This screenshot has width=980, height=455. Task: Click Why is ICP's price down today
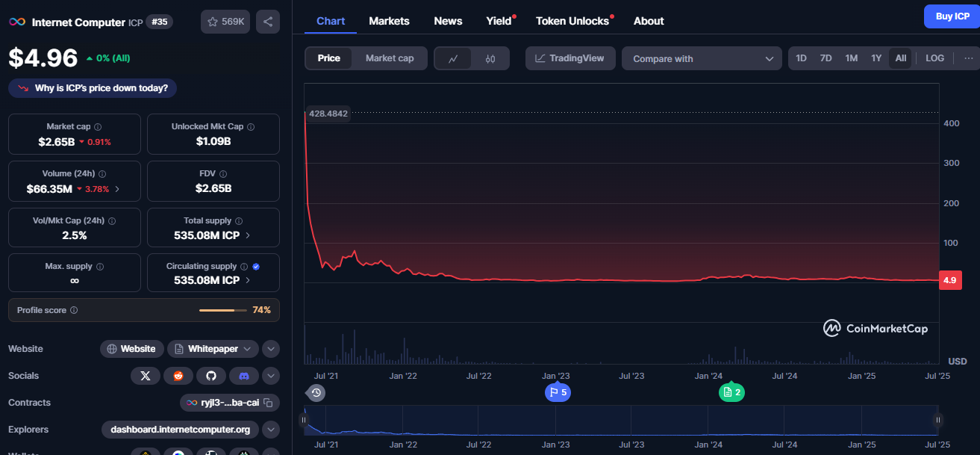pyautogui.click(x=93, y=88)
